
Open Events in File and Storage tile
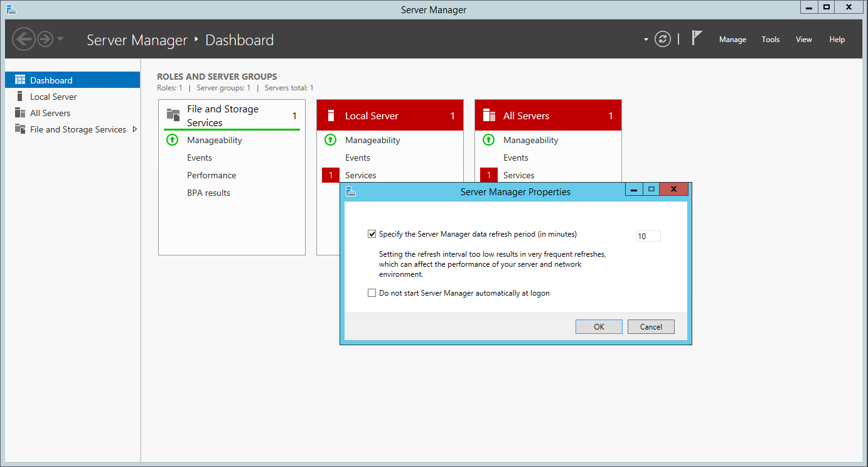[200, 158]
